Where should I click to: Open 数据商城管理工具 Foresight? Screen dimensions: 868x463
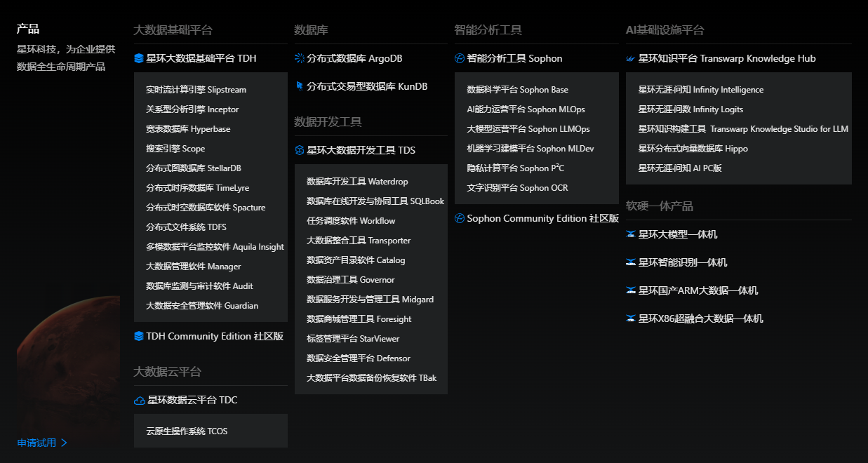pos(359,319)
